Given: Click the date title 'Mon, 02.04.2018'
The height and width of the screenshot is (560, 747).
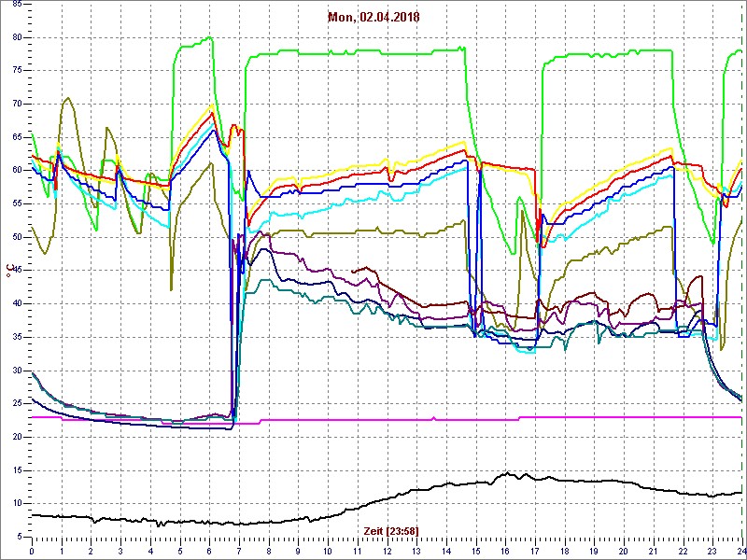Looking at the screenshot, I should coord(373,18).
